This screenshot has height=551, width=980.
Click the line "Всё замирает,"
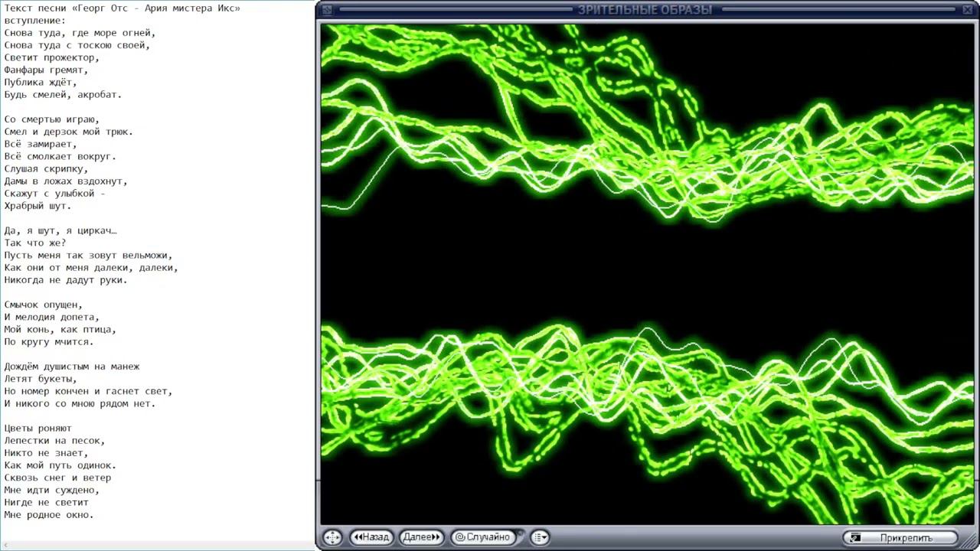coord(41,144)
